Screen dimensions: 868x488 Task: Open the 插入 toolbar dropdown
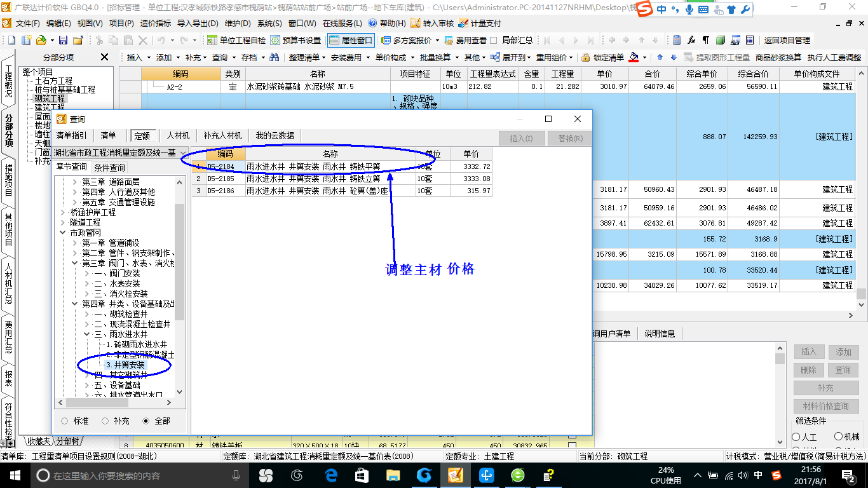[x=139, y=57]
